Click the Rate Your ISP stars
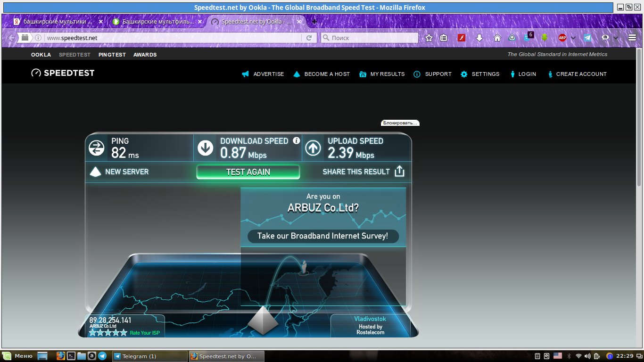644x362 pixels. pos(108,333)
